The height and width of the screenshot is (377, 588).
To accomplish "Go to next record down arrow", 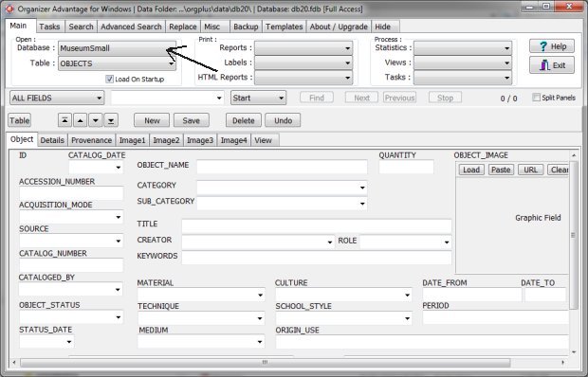I will 96,120.
